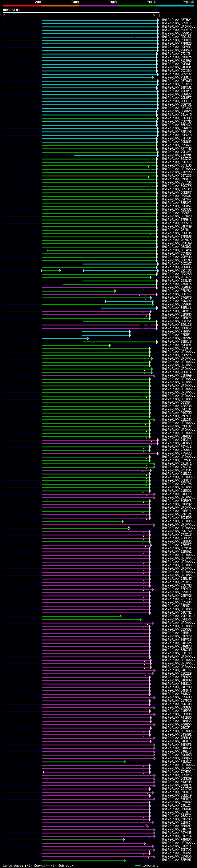This screenshot has height=868, width=197.
Task: Select hit label UniRef100_O81045
Action: click(177, 115)
